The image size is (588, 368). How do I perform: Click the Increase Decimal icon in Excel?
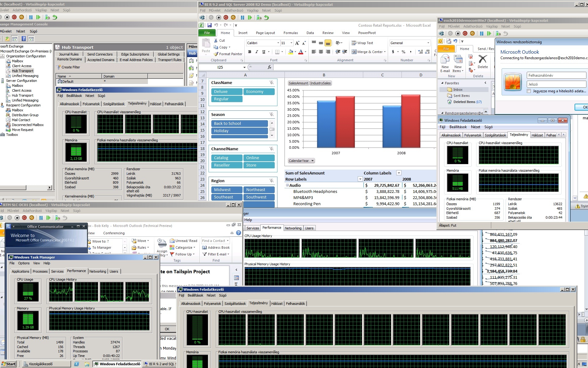[x=420, y=52]
